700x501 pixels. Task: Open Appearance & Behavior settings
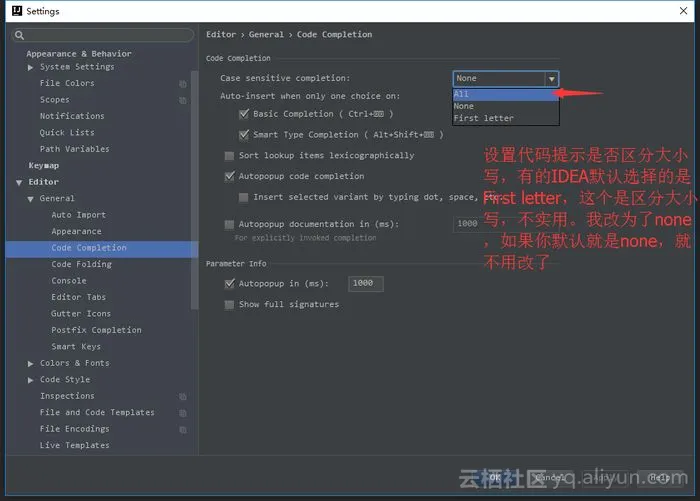click(x=79, y=54)
